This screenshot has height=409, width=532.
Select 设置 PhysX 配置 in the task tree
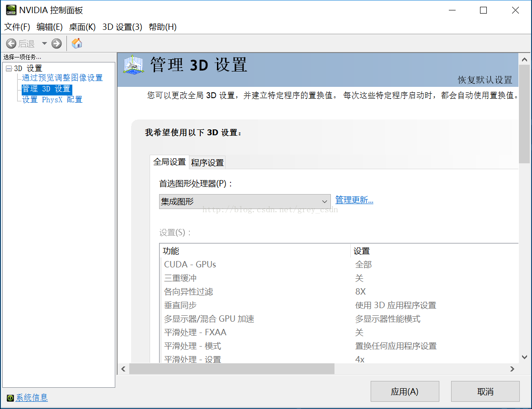pyautogui.click(x=52, y=100)
